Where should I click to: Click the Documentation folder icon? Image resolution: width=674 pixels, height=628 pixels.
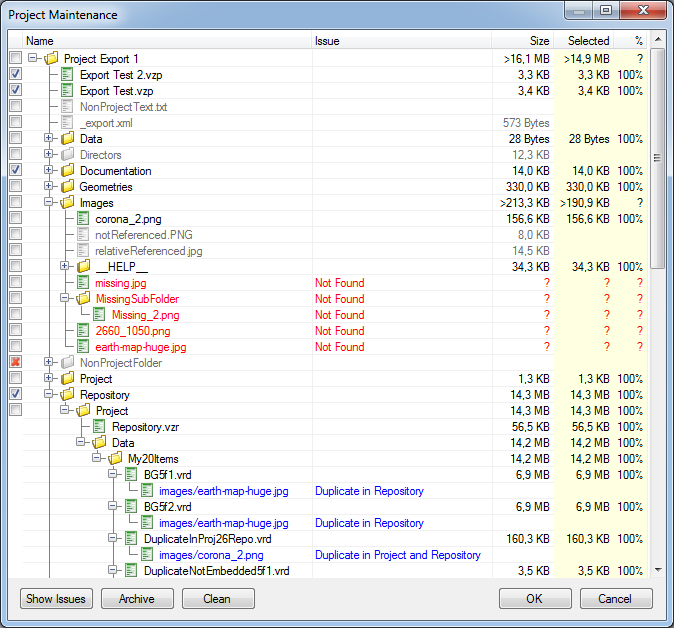click(68, 171)
